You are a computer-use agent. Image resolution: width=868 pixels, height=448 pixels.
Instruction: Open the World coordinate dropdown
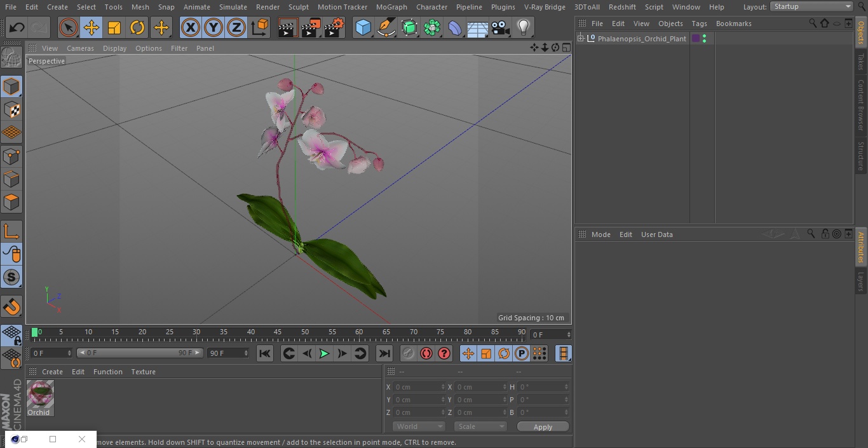click(x=419, y=427)
